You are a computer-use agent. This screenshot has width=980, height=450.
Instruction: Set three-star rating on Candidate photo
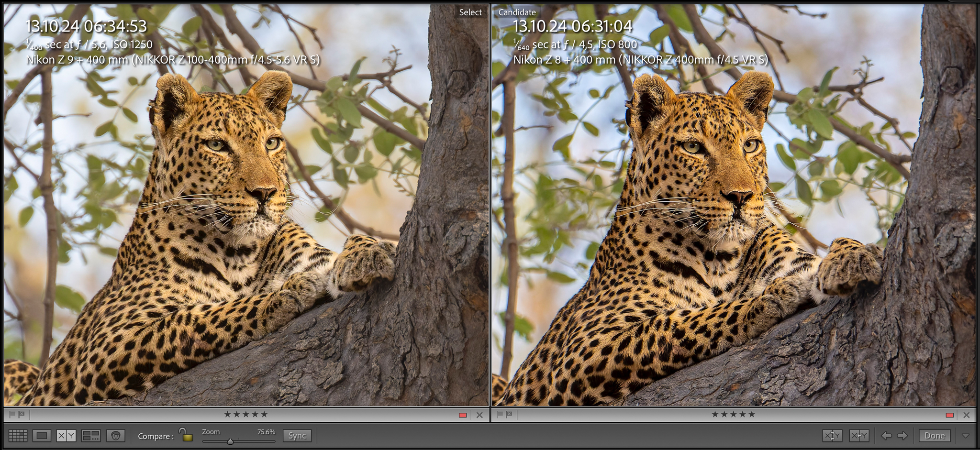click(733, 414)
